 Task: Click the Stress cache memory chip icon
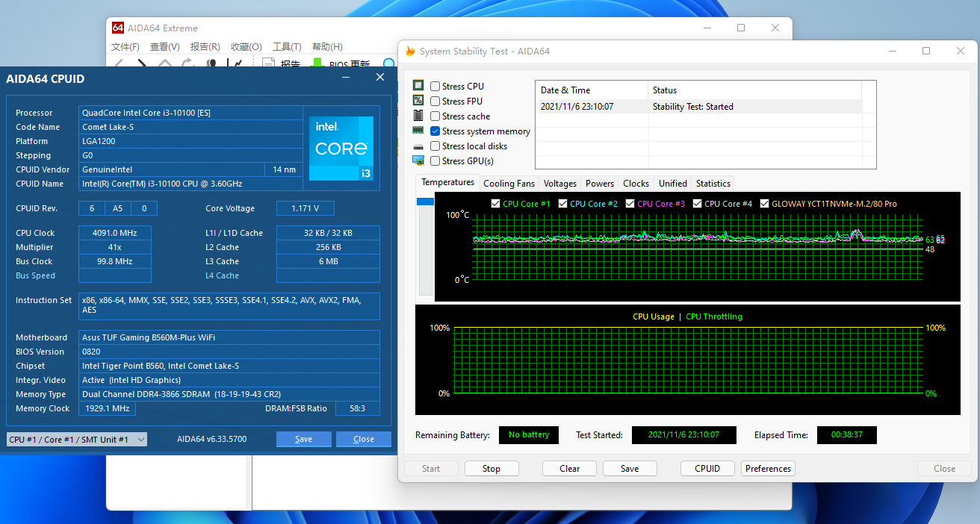point(418,116)
